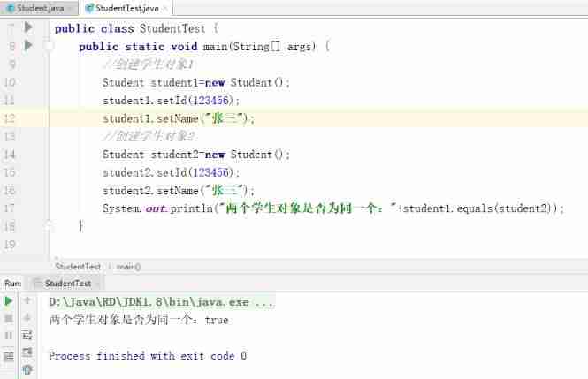Click the stop process icon in Run panel
This screenshot has height=379, width=588.
pyautogui.click(x=8, y=319)
